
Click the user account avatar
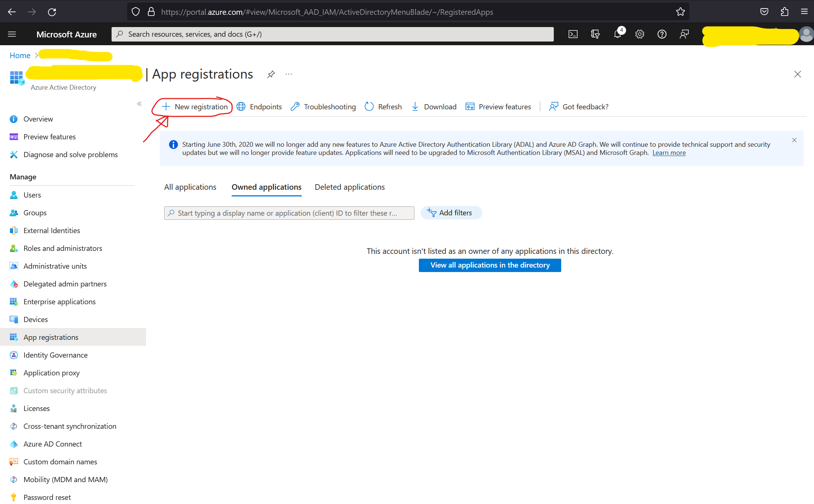[x=807, y=34]
